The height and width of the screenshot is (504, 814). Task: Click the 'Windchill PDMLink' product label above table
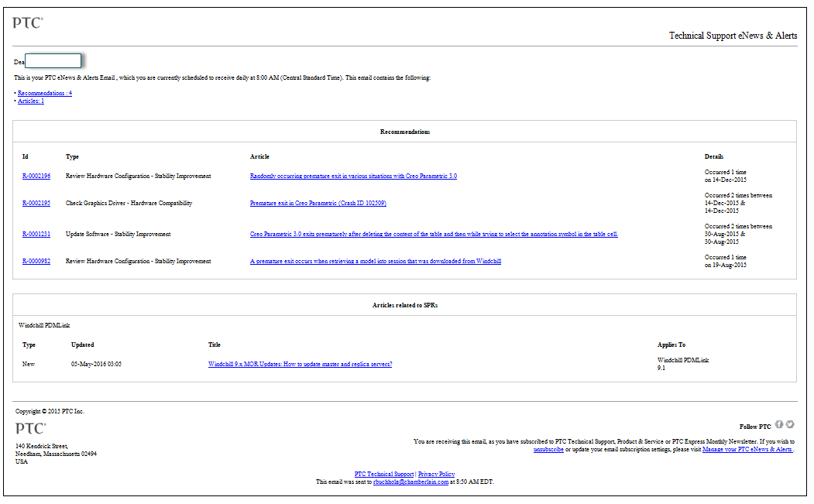pos(44,325)
